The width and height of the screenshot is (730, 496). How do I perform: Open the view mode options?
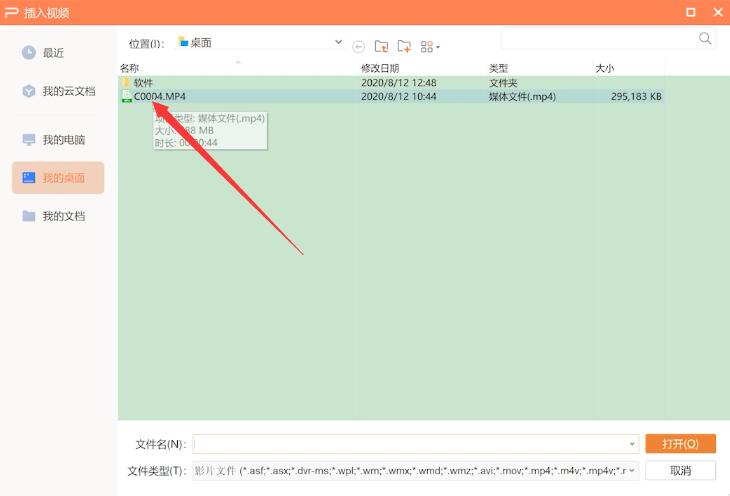(430, 46)
